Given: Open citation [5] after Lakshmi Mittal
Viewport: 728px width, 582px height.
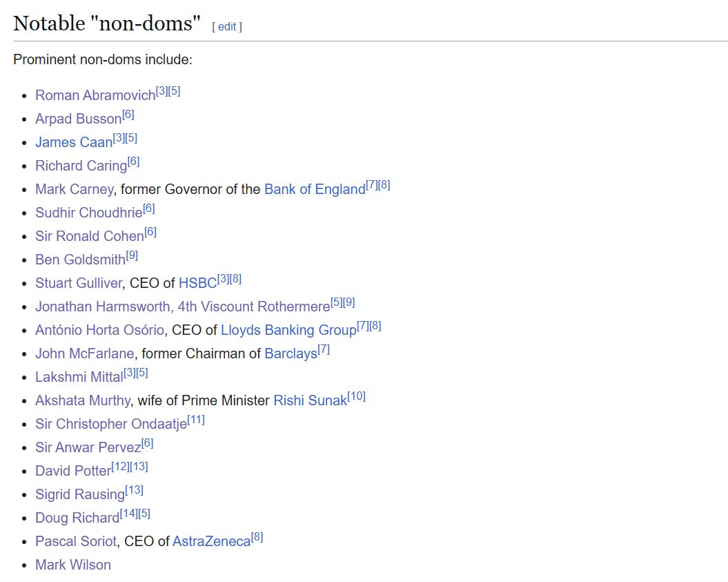Looking at the screenshot, I should [x=142, y=373].
